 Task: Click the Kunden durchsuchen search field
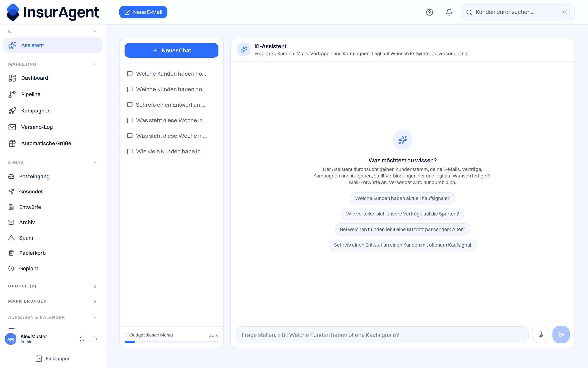coord(518,12)
